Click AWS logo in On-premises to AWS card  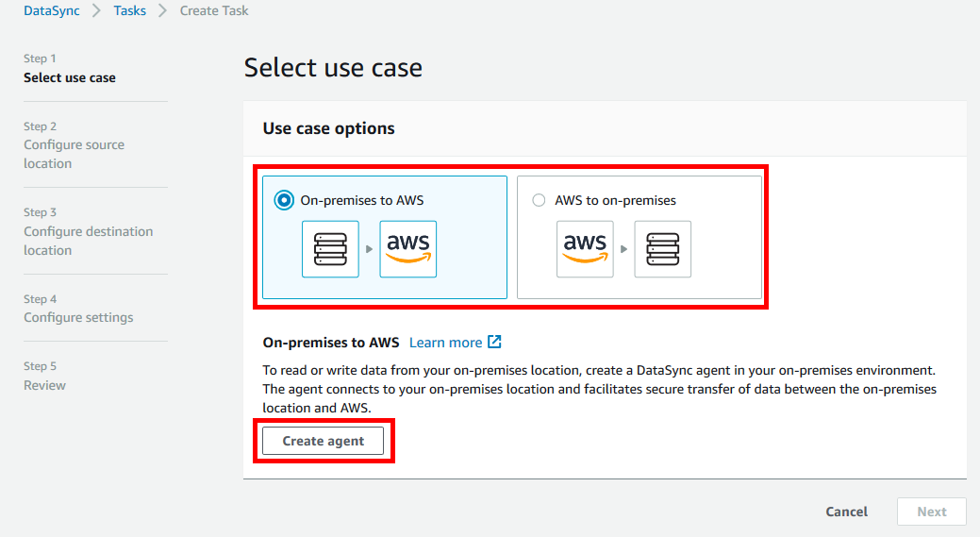[407, 249]
